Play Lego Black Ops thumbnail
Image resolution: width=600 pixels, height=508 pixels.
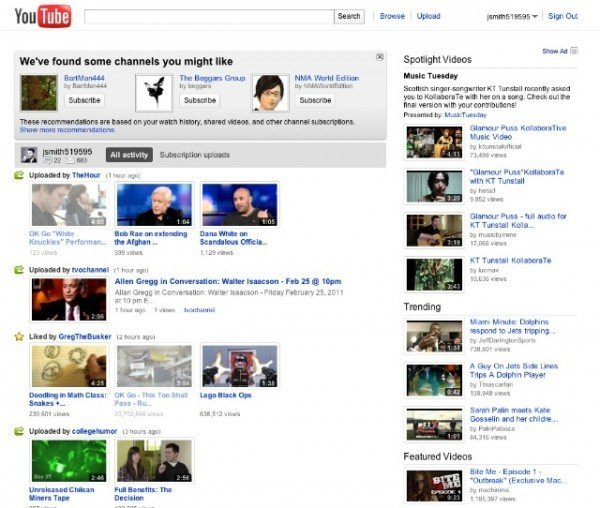pyautogui.click(x=240, y=366)
